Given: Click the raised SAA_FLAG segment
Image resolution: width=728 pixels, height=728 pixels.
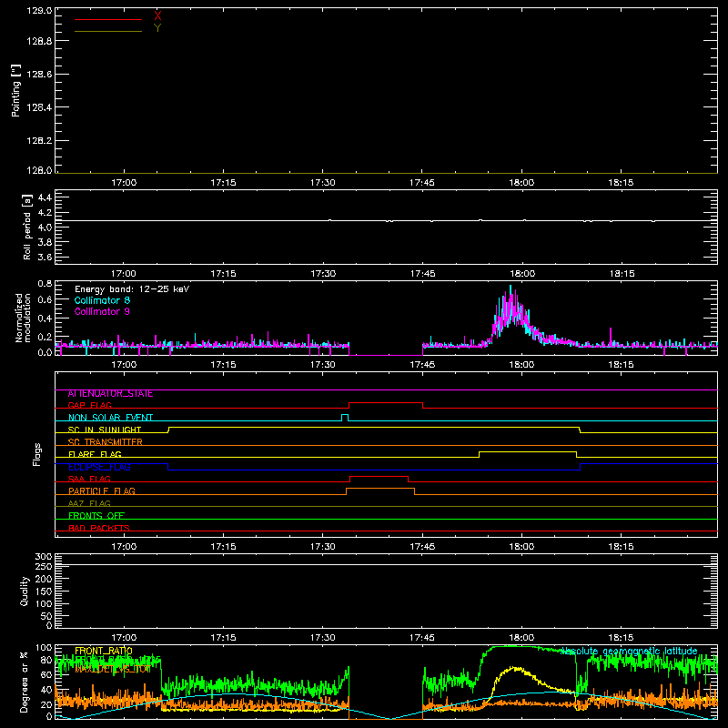Looking at the screenshot, I should [x=379, y=476].
